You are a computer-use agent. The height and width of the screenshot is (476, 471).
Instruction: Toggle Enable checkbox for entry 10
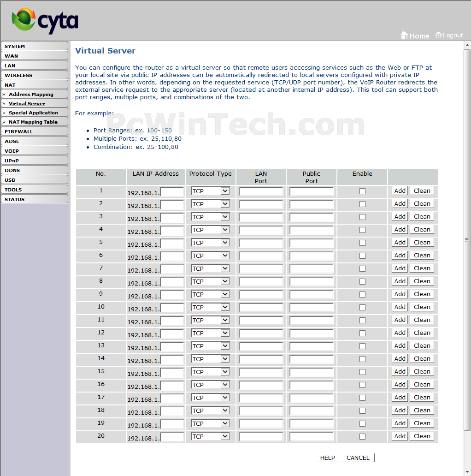(x=362, y=308)
